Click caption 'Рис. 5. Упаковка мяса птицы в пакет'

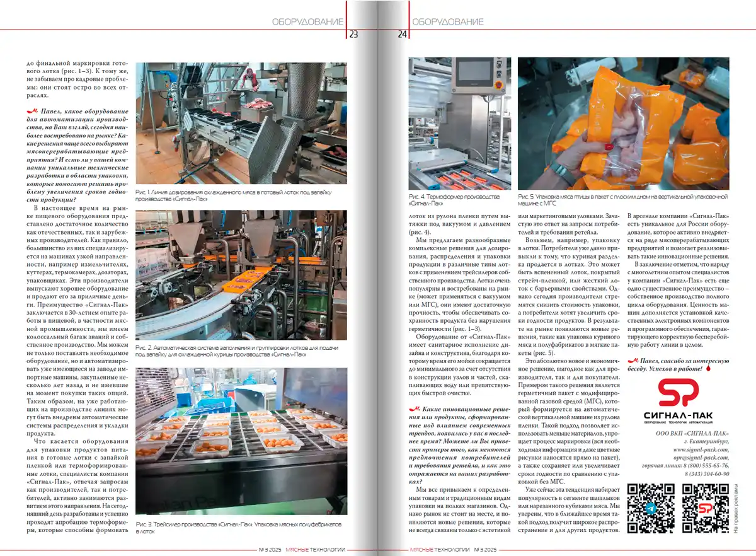coord(623,200)
